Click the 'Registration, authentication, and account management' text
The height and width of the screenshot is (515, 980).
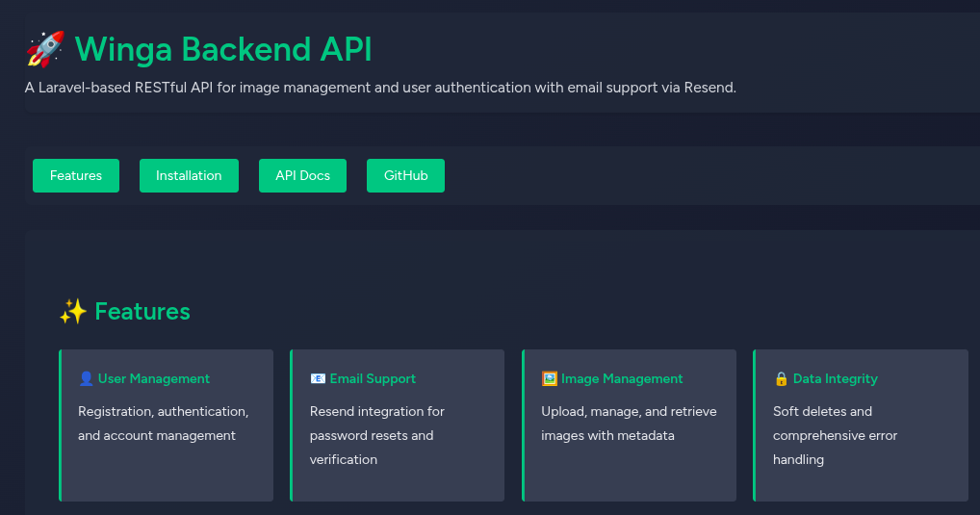tap(163, 424)
